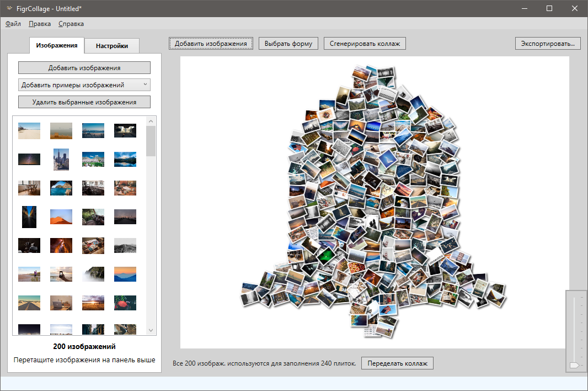Select the orange sand dune thumbnail

(61, 216)
